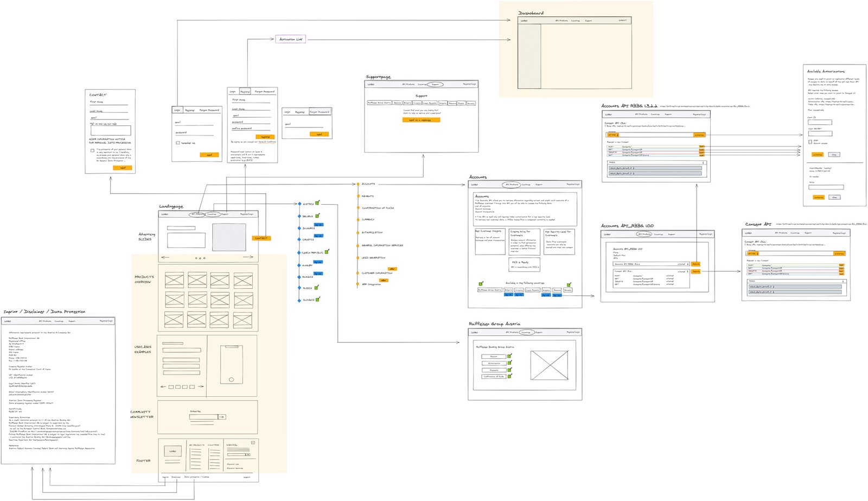Toggle the remember me checkbox on the Register form

tap(177, 143)
